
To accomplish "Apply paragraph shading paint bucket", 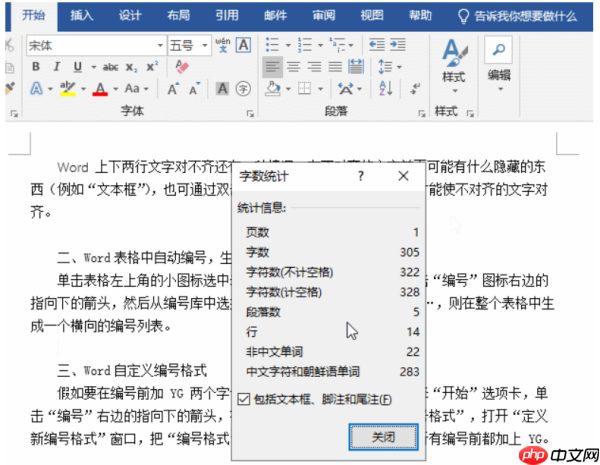I will pos(273,89).
